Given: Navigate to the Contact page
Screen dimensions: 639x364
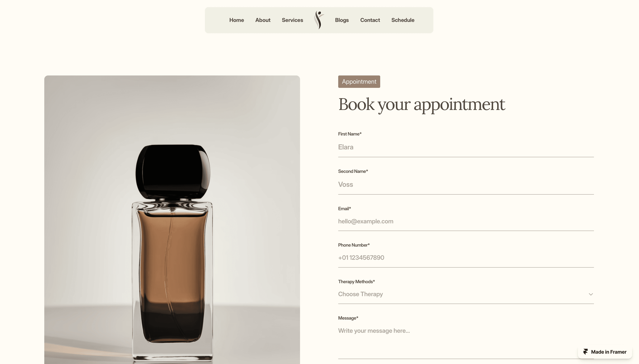Looking at the screenshot, I should point(370,20).
